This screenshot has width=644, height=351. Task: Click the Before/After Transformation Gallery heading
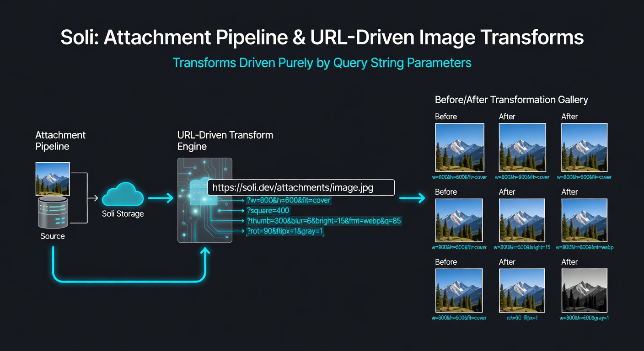tap(511, 100)
